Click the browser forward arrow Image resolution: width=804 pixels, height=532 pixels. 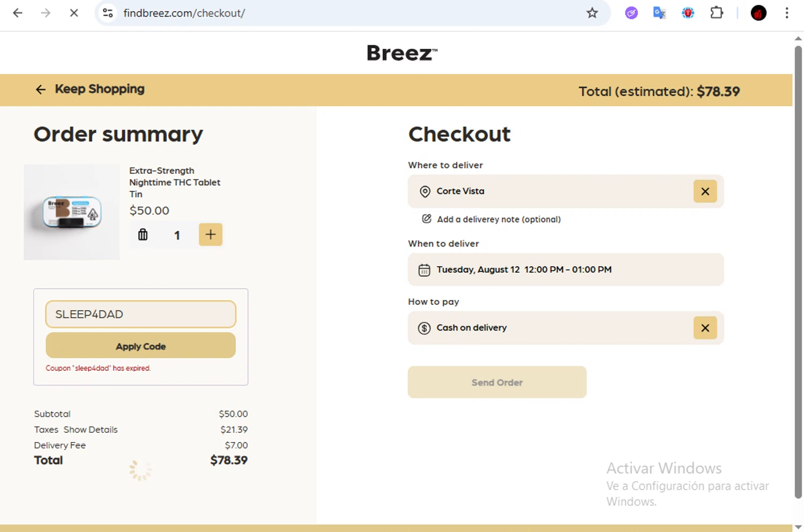click(46, 13)
